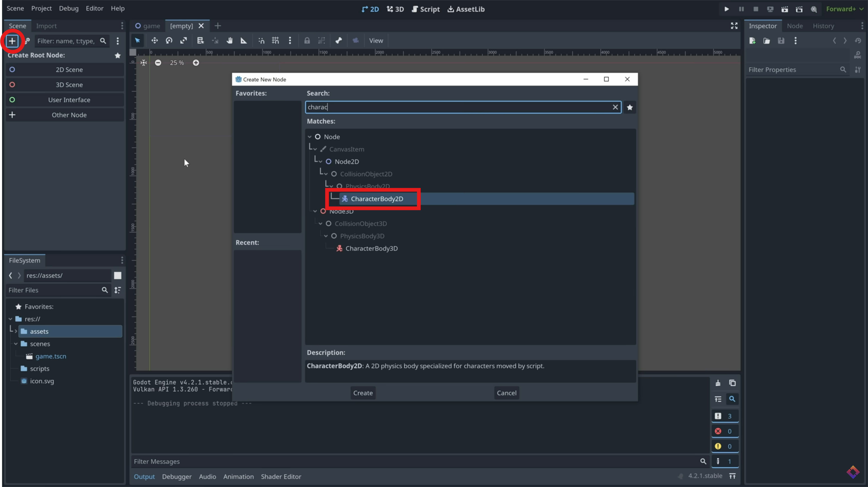This screenshot has height=487, width=868.
Task: Toggle grid snapping in toolbar
Action: (x=275, y=41)
